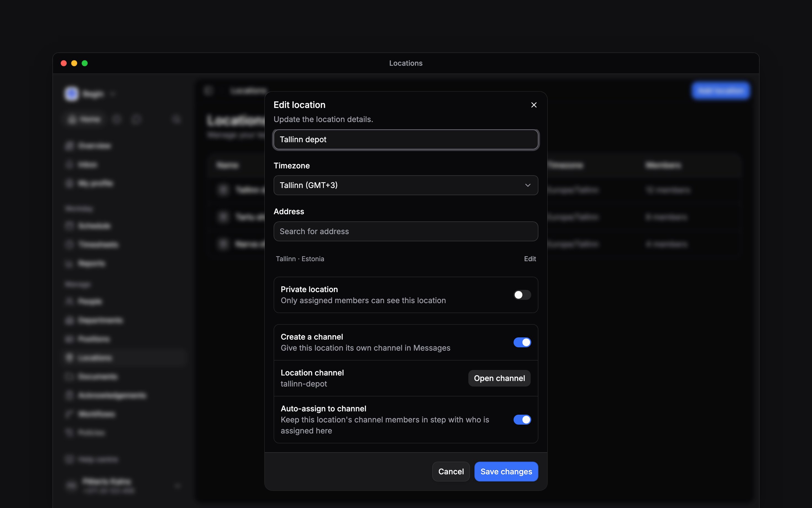Click the 'Search for address' field
Screen dimensions: 812x508
tap(406, 231)
